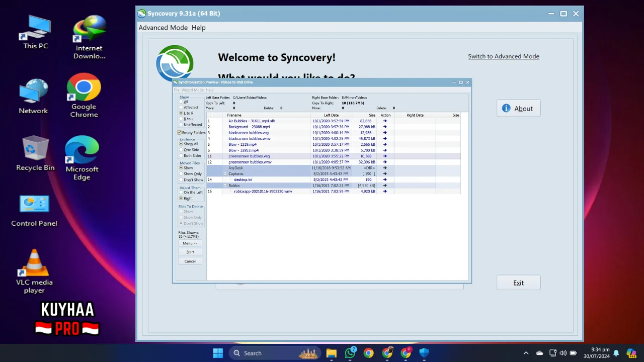Click the action arrow for blackscreen bubbles.veg

pyautogui.click(x=385, y=133)
